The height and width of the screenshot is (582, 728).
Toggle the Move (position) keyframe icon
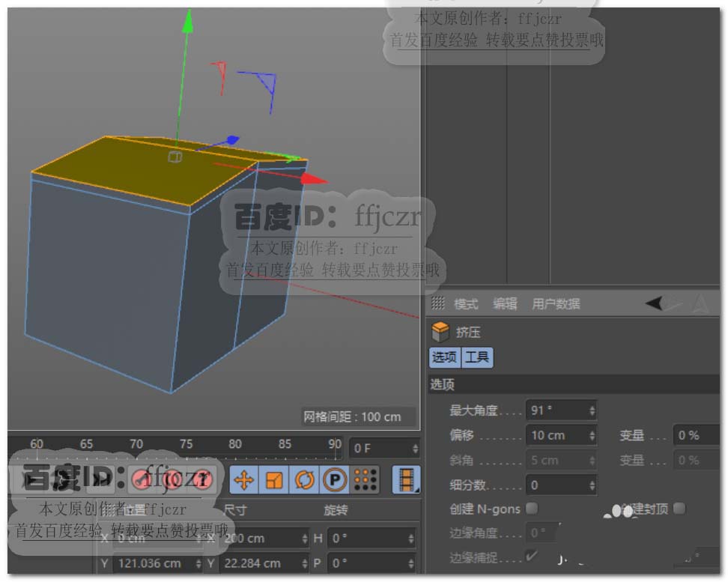(244, 480)
